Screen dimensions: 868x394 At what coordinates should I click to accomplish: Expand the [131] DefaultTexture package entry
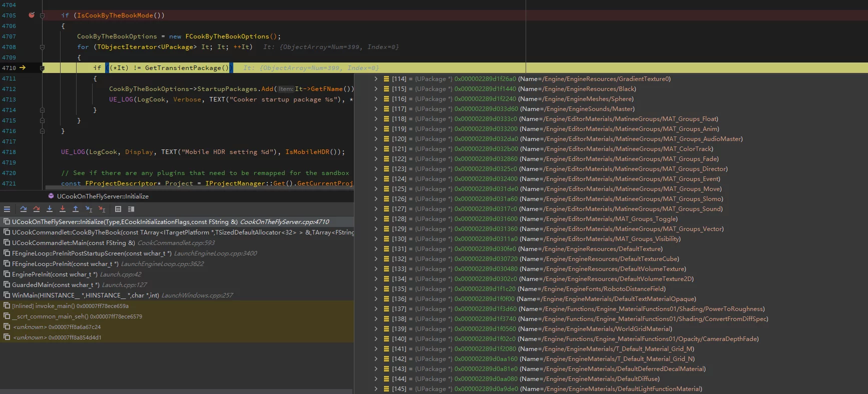tap(376, 249)
